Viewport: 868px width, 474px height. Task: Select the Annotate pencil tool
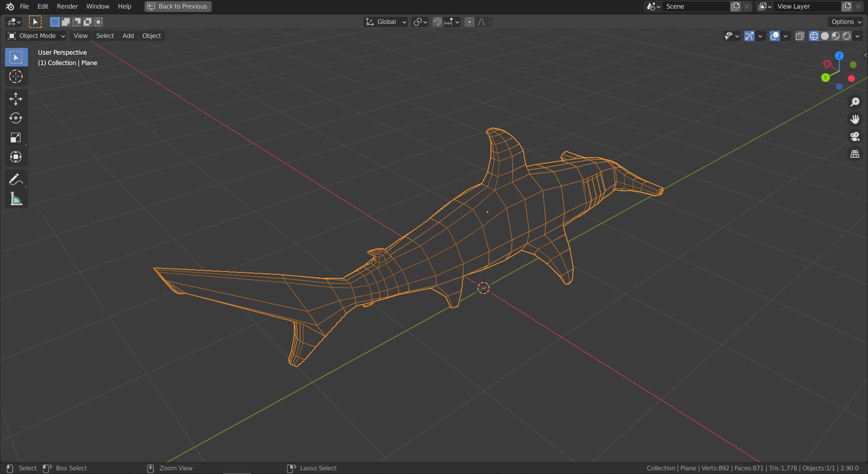pos(16,179)
